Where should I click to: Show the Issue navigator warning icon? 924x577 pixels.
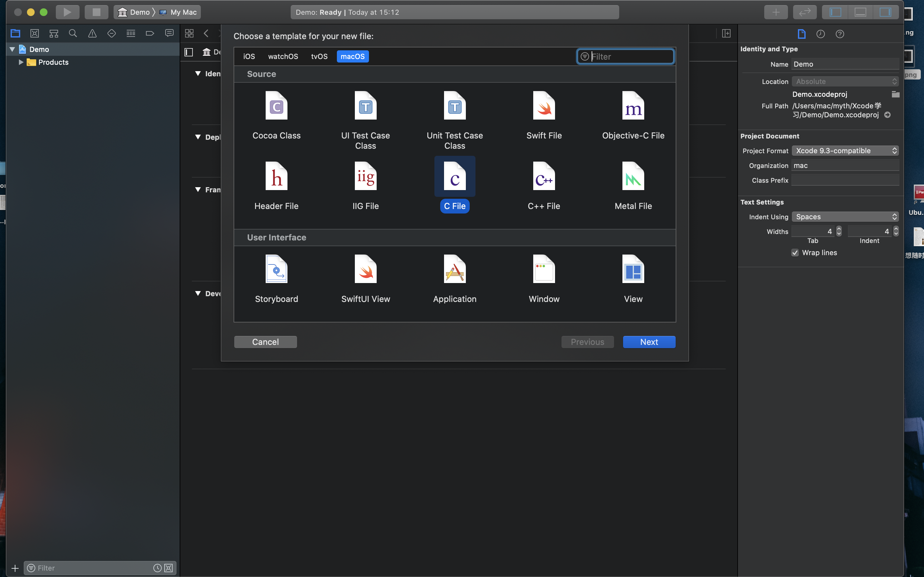click(x=92, y=34)
